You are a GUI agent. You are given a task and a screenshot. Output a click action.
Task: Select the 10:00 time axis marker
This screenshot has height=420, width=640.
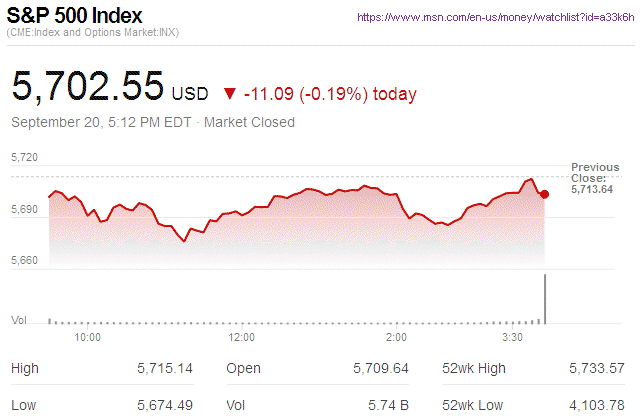coord(88,338)
